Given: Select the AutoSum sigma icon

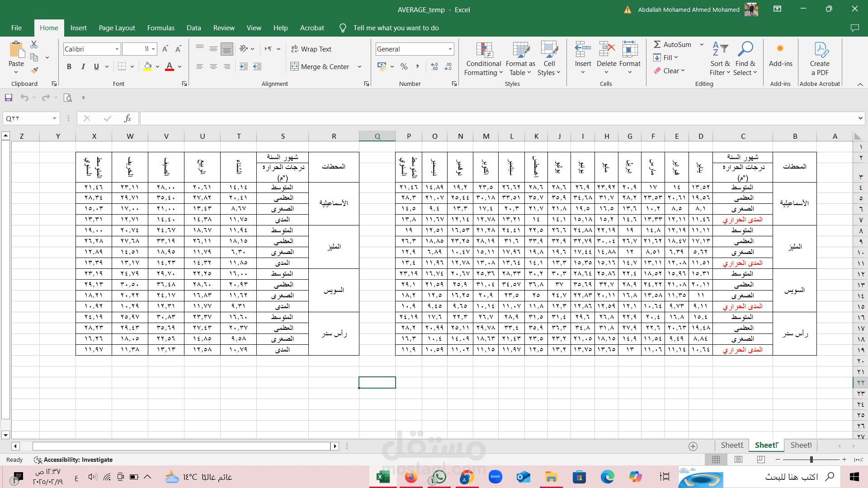Looking at the screenshot, I should (657, 44).
